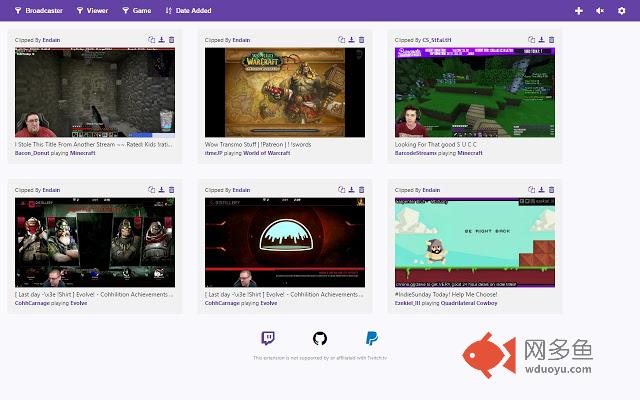This screenshot has width=640, height=400.
Task: Play the World of Warcraft clip thumbnail
Action: [285, 92]
